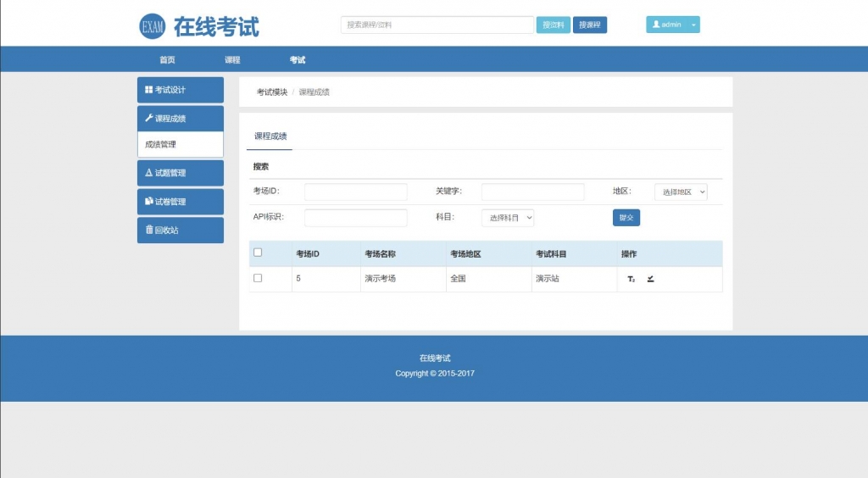This screenshot has width=868, height=478.
Task: Open the 选择地区 region dropdown
Action: click(681, 192)
